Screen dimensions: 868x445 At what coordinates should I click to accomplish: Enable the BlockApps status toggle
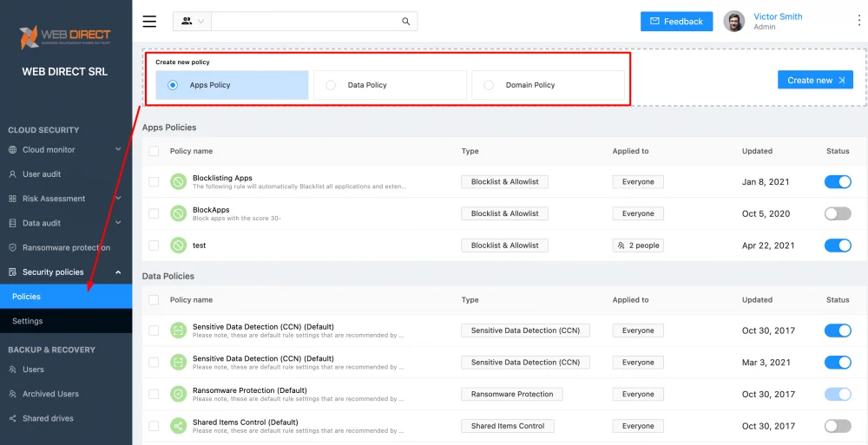[838, 213]
